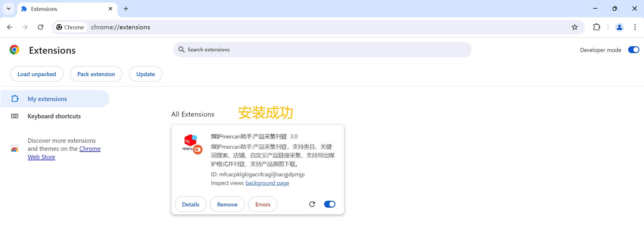Click the search magnifier icon
The height and width of the screenshot is (226, 644).
point(181,50)
